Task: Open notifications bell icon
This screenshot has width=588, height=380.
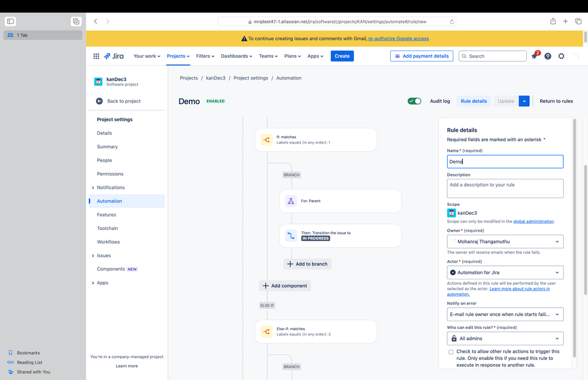Action: pos(535,56)
